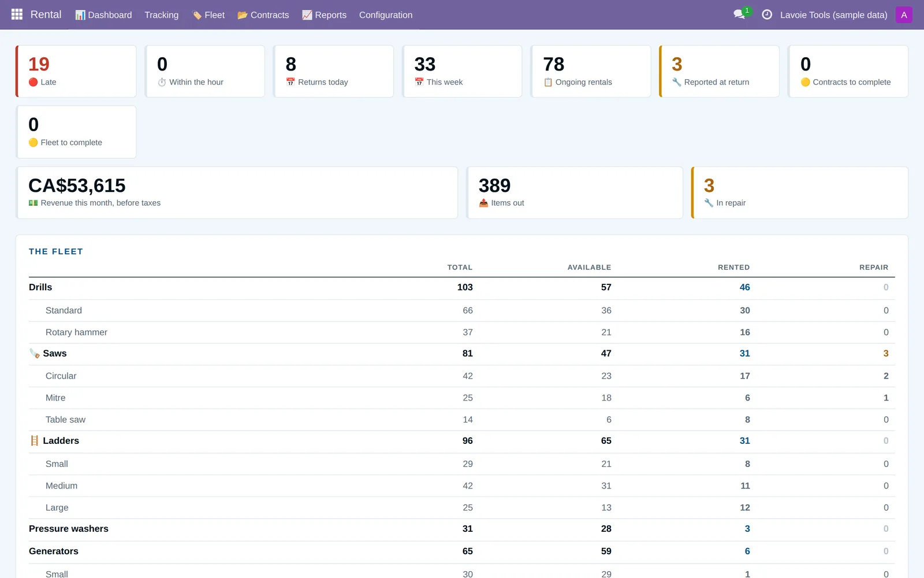
Task: Click the stopwatch icon beside Within the hour
Action: pos(162,82)
